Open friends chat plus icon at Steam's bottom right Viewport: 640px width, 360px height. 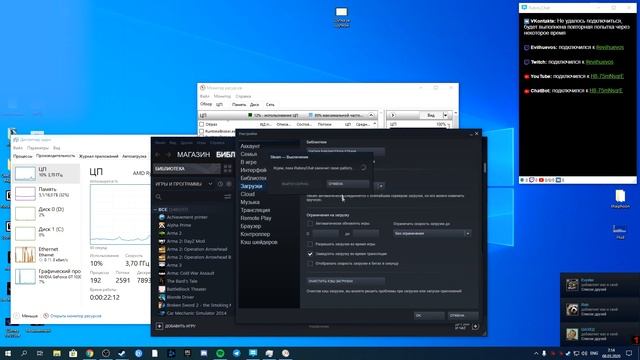[475, 326]
